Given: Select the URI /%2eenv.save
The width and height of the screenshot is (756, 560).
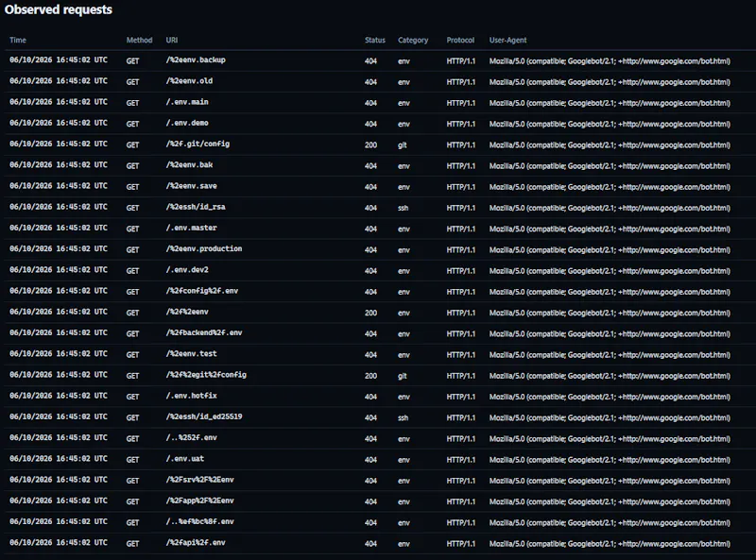Looking at the screenshot, I should click(192, 186).
